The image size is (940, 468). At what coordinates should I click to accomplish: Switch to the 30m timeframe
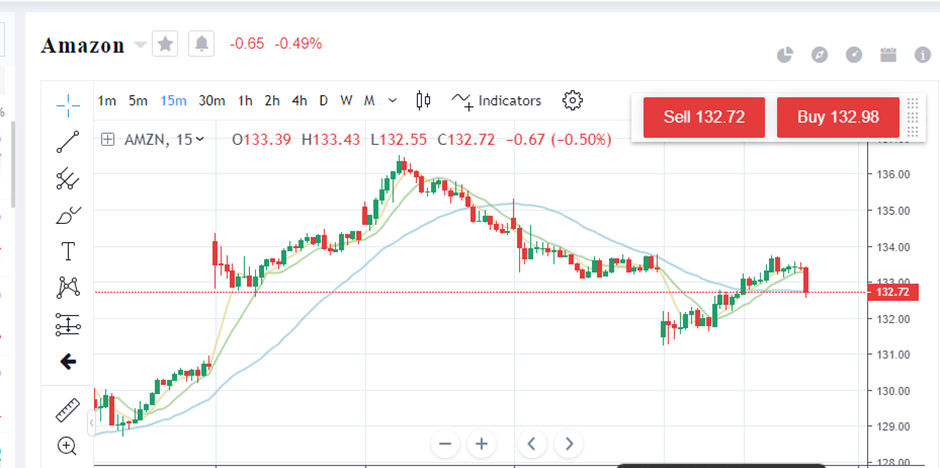pyautogui.click(x=211, y=101)
